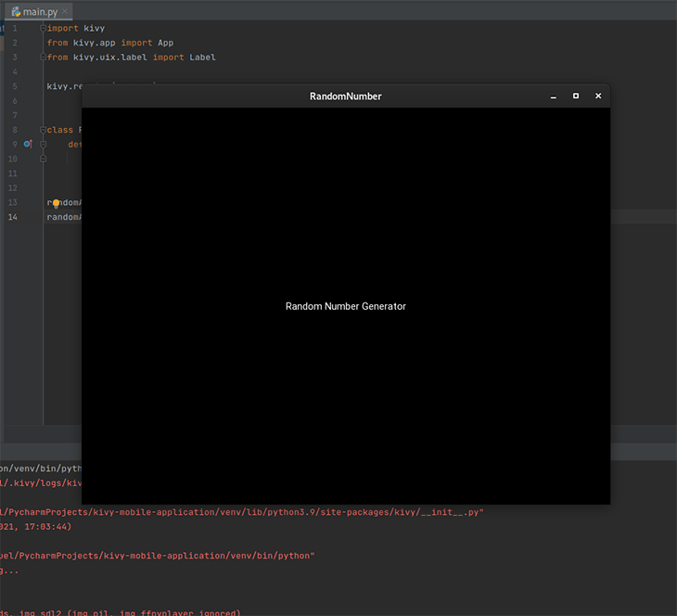Click the venv/bin/python" console output line
Viewport: 677px width, 616px height.
pyautogui.click(x=157, y=556)
